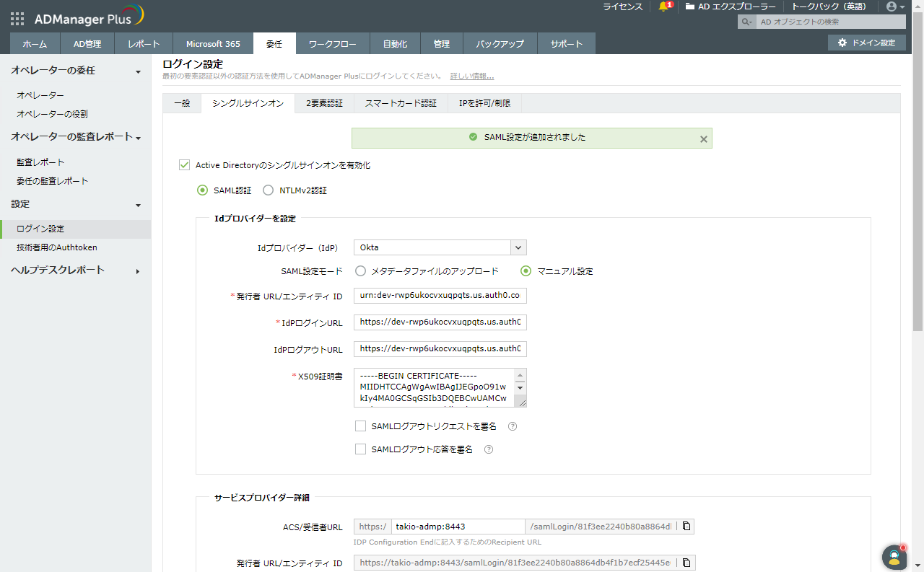Copy the service provider entity ID URL
Viewport: 924px width, 572px height.
(687, 563)
